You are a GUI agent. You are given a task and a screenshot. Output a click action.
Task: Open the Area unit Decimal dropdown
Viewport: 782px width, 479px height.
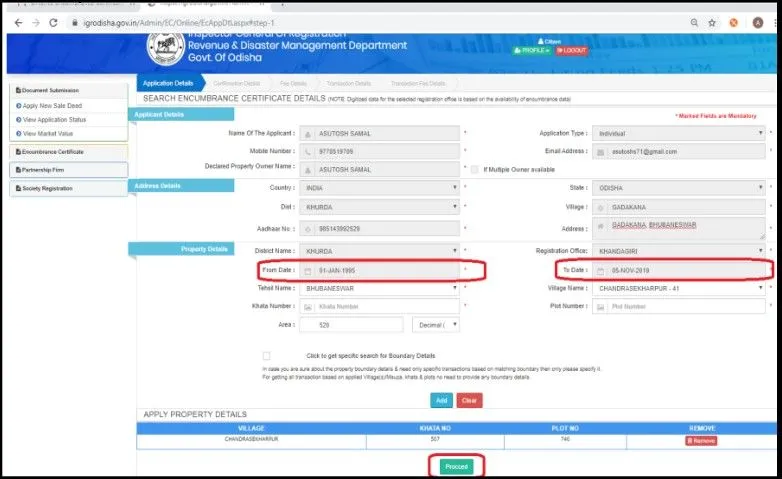click(436, 325)
